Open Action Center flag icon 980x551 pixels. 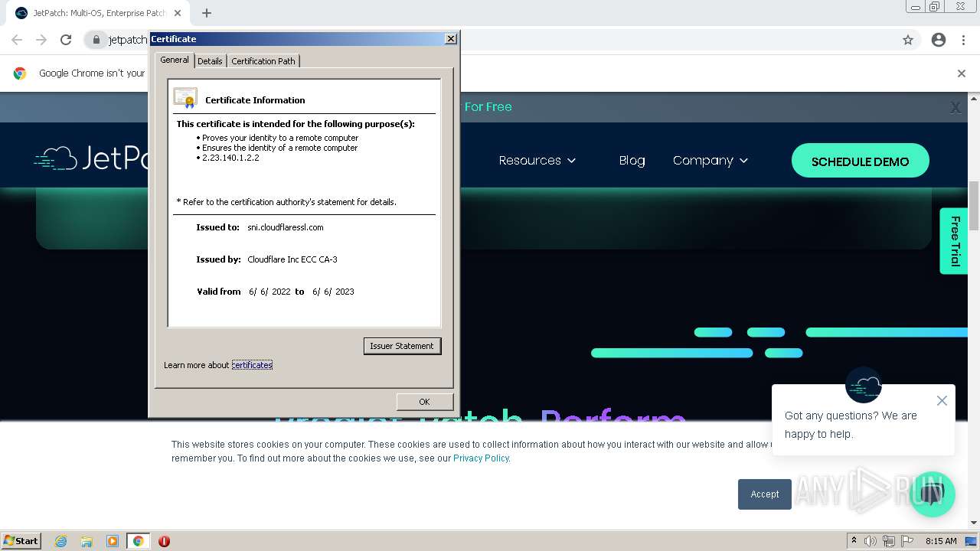tap(907, 541)
